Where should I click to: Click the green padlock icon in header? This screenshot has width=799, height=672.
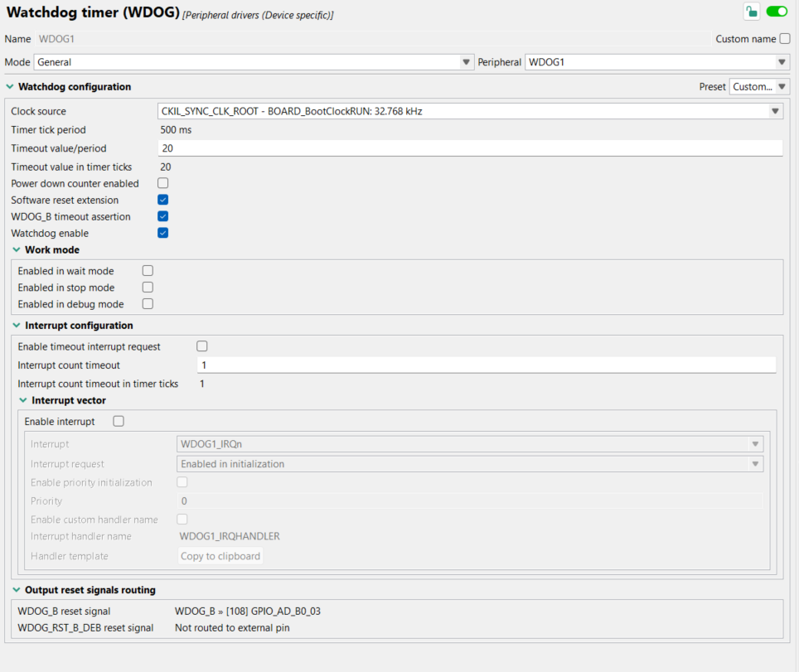tap(751, 11)
